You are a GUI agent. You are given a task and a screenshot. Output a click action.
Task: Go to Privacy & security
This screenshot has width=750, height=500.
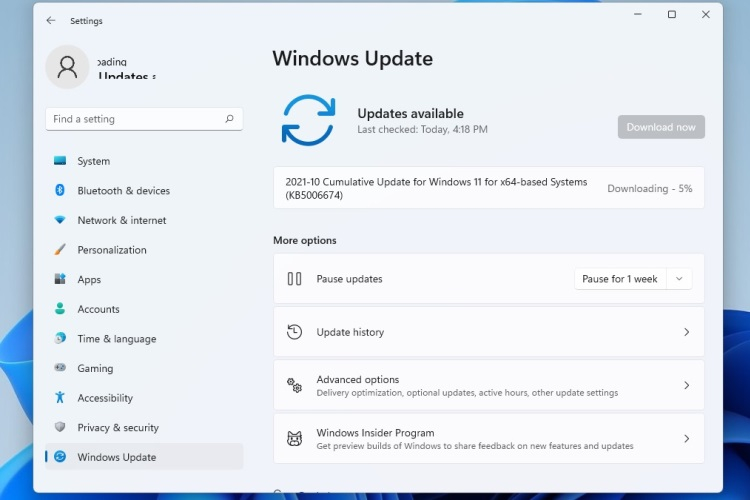[x=144, y=428]
